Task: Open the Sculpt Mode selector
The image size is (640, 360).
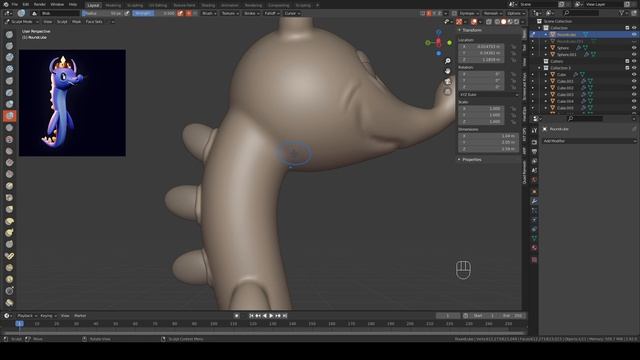Action: click(x=22, y=21)
